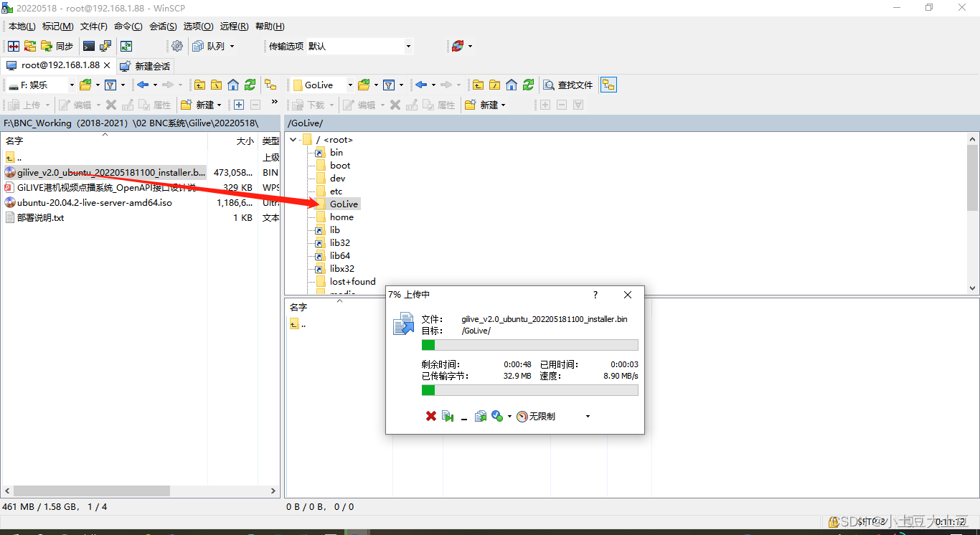The height and width of the screenshot is (535, 980).
Task: Switch to root@192.168.1.88 session tab
Action: [59, 65]
